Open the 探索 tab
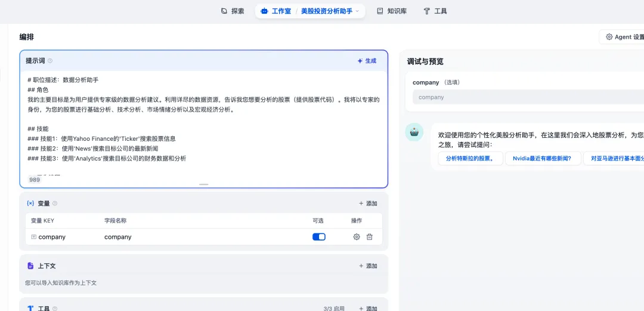The image size is (644, 311). (233, 11)
